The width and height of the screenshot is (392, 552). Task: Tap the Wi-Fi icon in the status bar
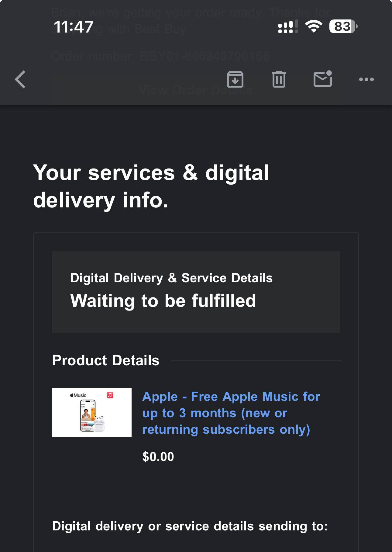tap(314, 27)
